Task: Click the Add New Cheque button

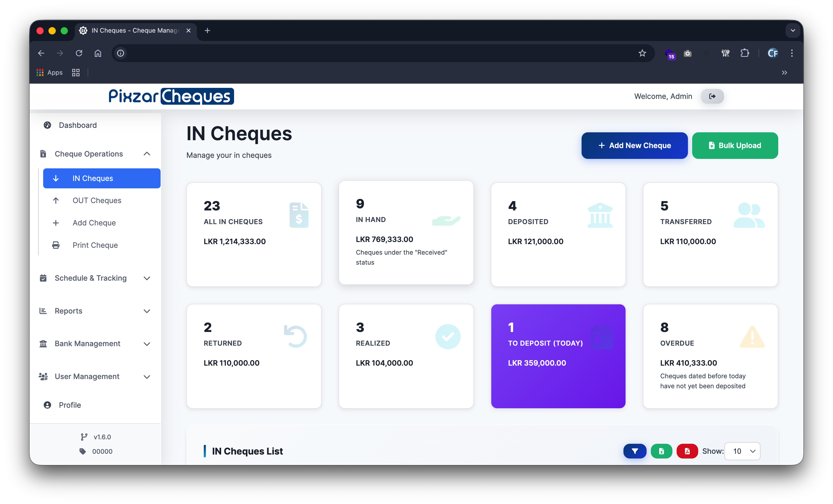Action: click(x=634, y=145)
